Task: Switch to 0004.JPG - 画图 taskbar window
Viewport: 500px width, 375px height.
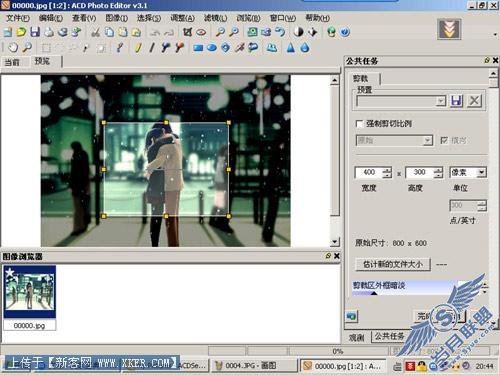Action: coord(254,366)
